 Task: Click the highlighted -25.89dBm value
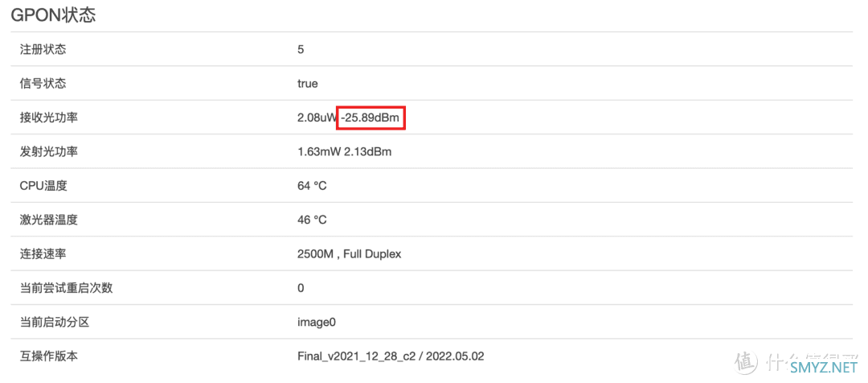click(x=371, y=118)
